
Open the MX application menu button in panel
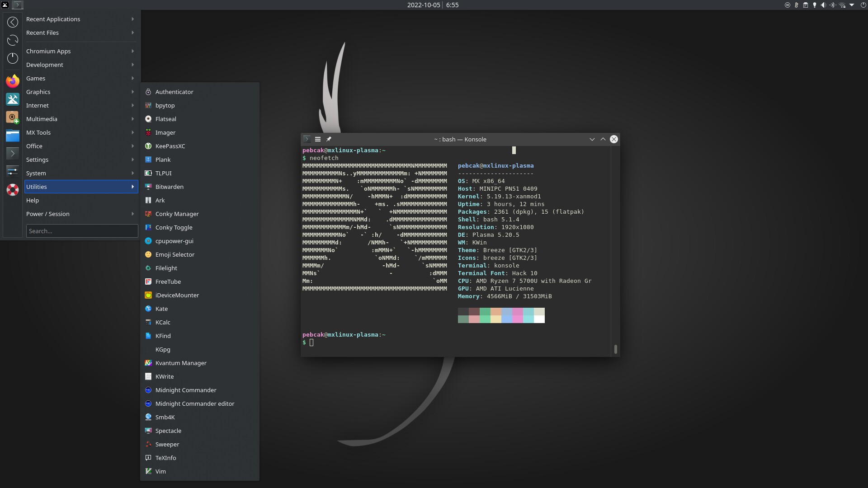point(5,5)
